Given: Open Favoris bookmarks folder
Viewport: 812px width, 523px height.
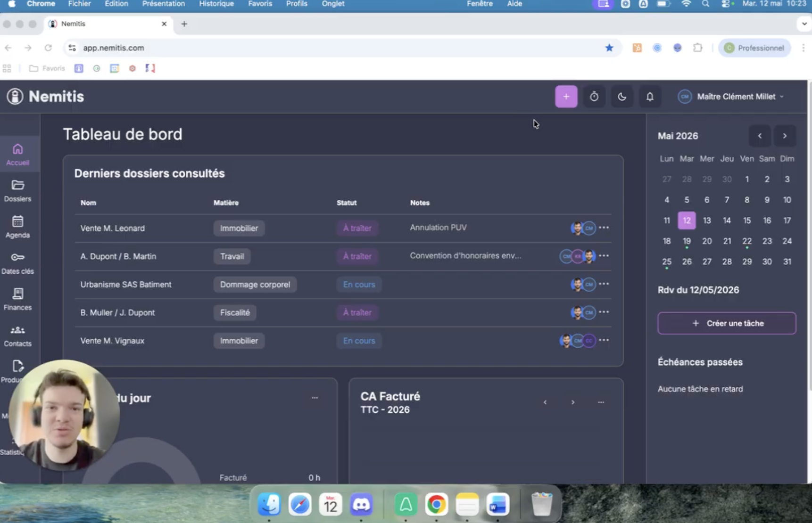Looking at the screenshot, I should tap(47, 68).
